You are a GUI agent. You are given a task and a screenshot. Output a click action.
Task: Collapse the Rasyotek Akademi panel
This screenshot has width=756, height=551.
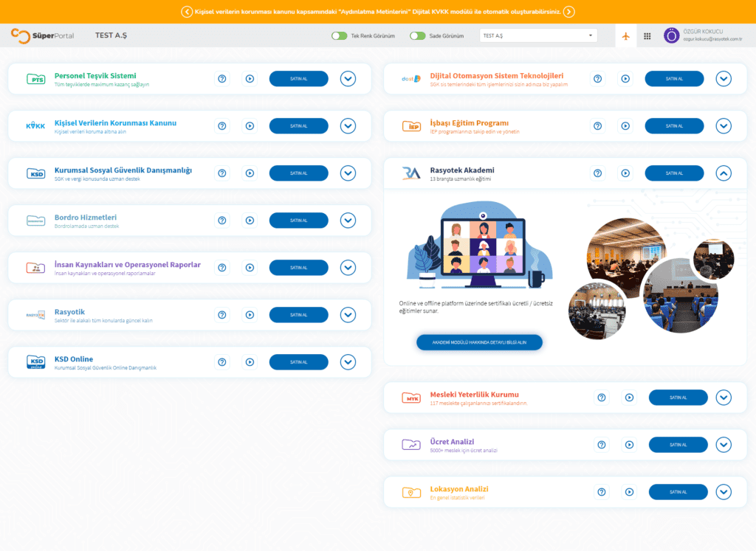point(724,173)
